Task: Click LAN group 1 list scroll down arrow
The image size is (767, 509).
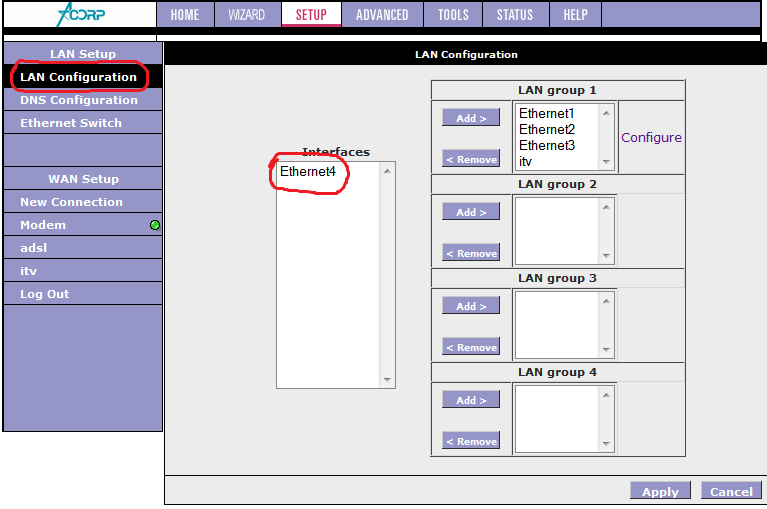Action: [606, 161]
